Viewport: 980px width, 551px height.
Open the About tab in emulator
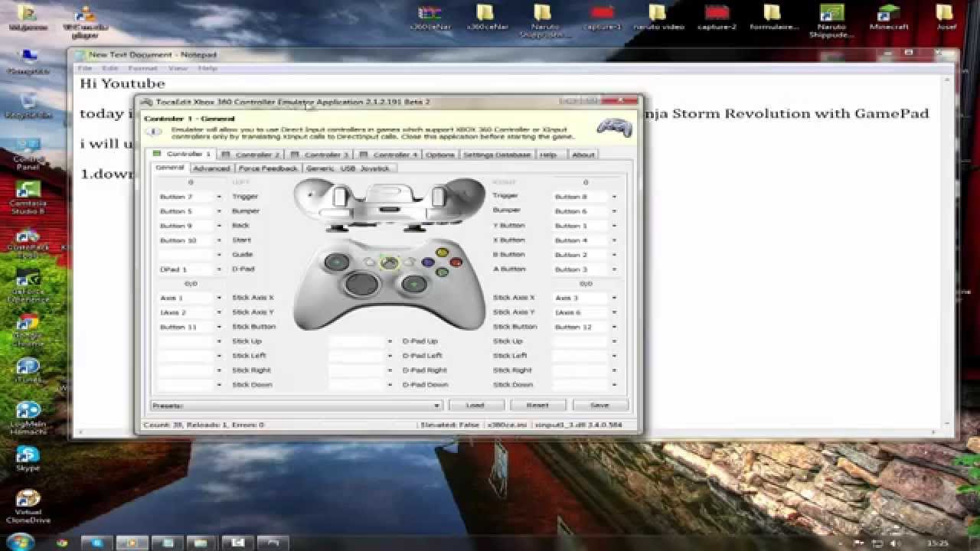pyautogui.click(x=583, y=155)
